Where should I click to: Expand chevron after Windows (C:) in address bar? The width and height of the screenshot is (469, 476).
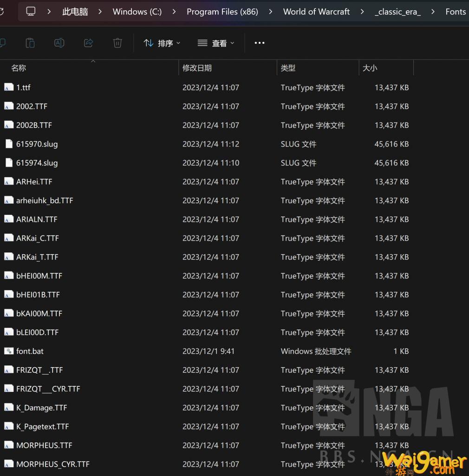point(174,12)
